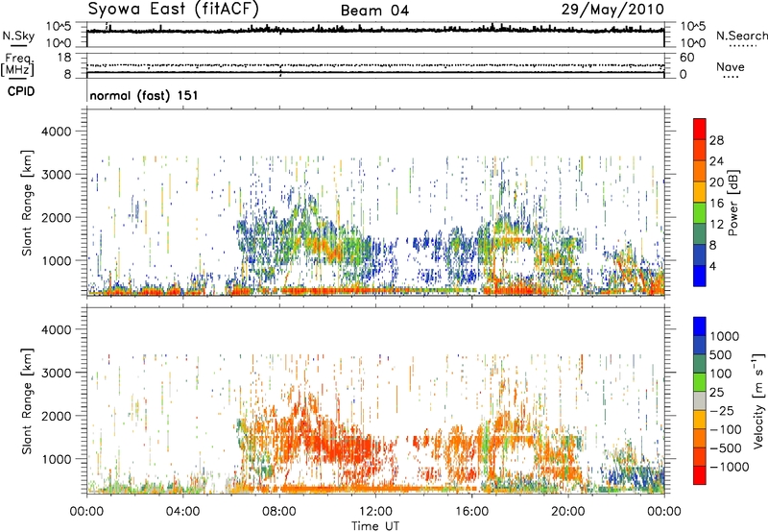
Task: Click the '60' Nave axis tick
Action: pyautogui.click(x=686, y=58)
